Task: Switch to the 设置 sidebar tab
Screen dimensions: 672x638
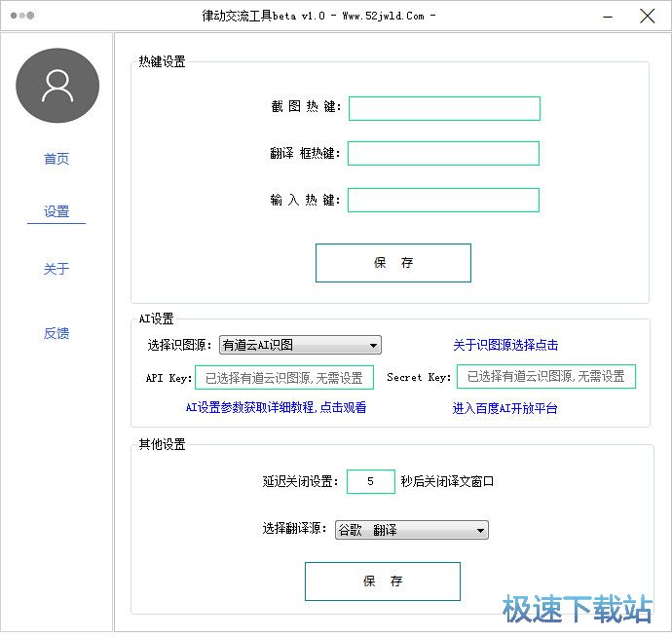Action: (x=56, y=211)
